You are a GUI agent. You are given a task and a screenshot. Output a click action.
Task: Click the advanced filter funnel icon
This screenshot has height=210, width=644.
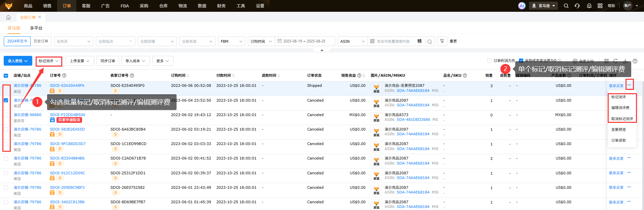[442, 41]
